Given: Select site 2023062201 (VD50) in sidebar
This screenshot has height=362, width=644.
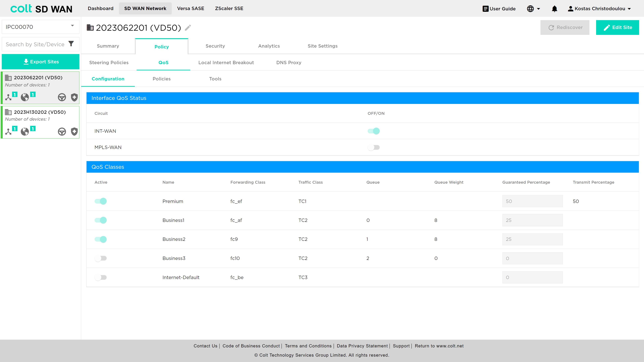Looking at the screenshot, I should (40, 88).
